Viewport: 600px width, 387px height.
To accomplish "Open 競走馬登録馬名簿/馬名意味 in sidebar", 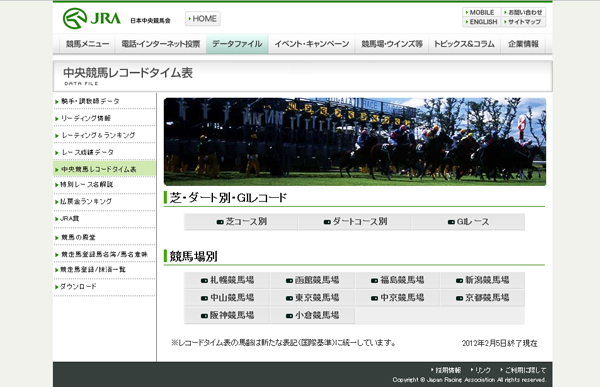I will click(x=104, y=254).
